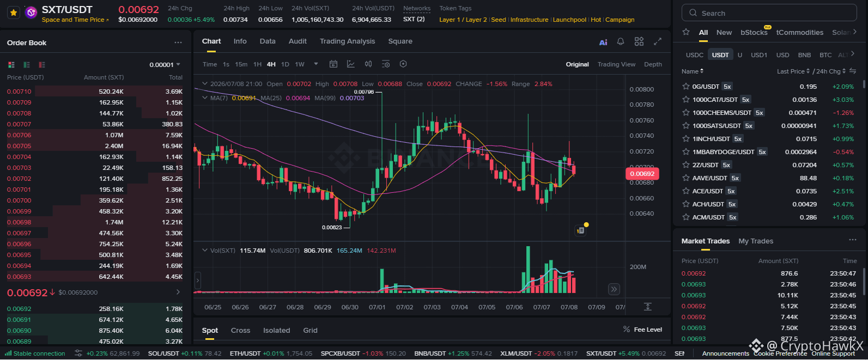
Task: Open fee level percent icon
Action: click(627, 330)
